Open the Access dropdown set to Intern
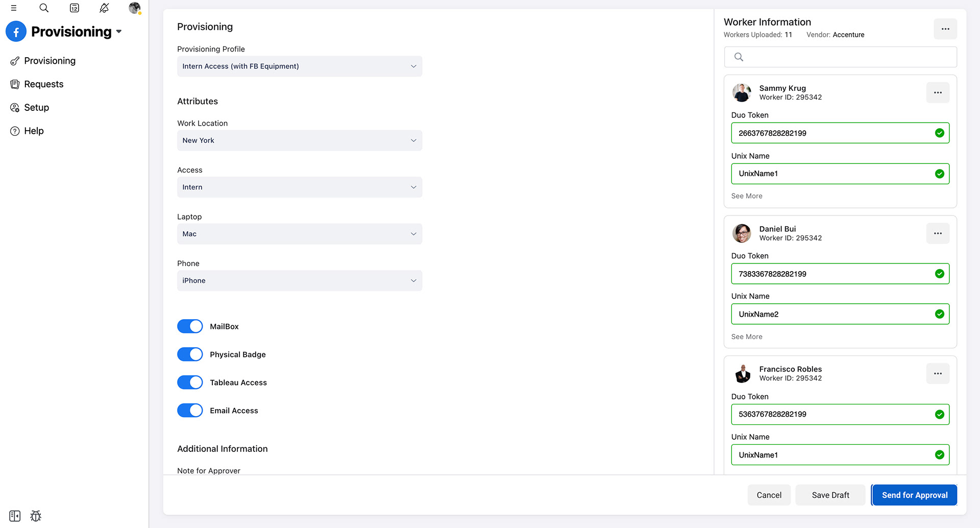The width and height of the screenshot is (980, 528). 300,187
